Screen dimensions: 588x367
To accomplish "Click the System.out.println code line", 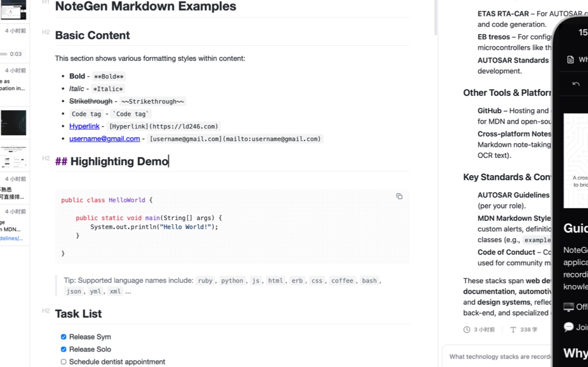I will (154, 227).
